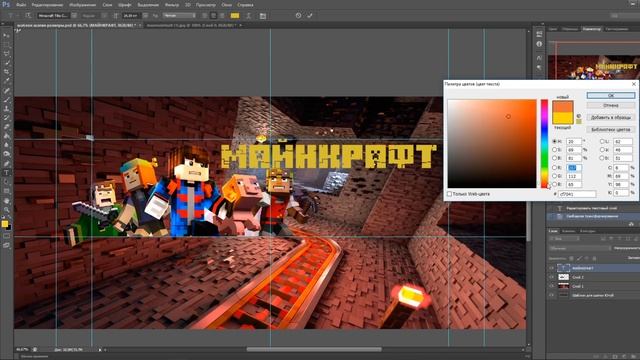
Task: Open the Справка menu
Action: pos(245,5)
